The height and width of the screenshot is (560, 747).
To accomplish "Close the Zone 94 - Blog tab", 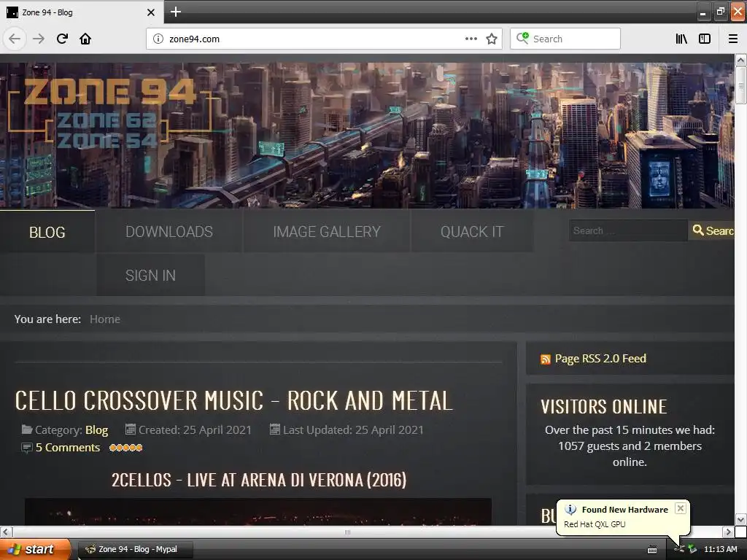I will (x=150, y=12).
